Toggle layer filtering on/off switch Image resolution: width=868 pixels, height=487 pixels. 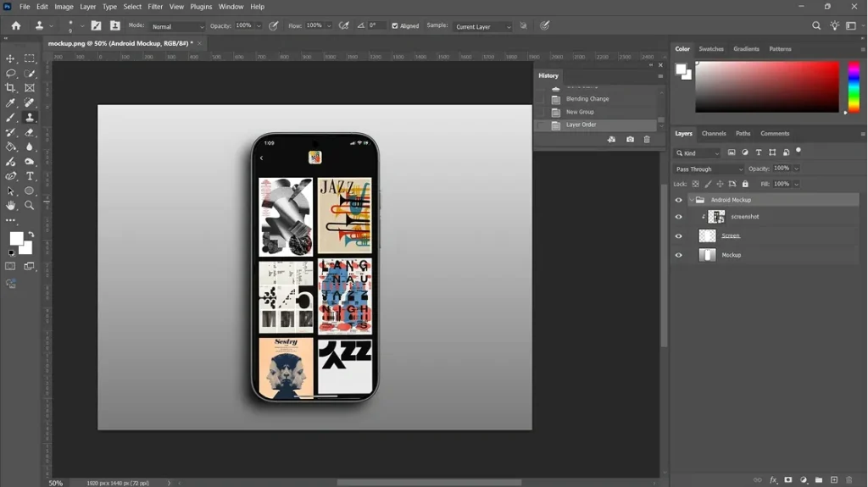[x=798, y=151]
